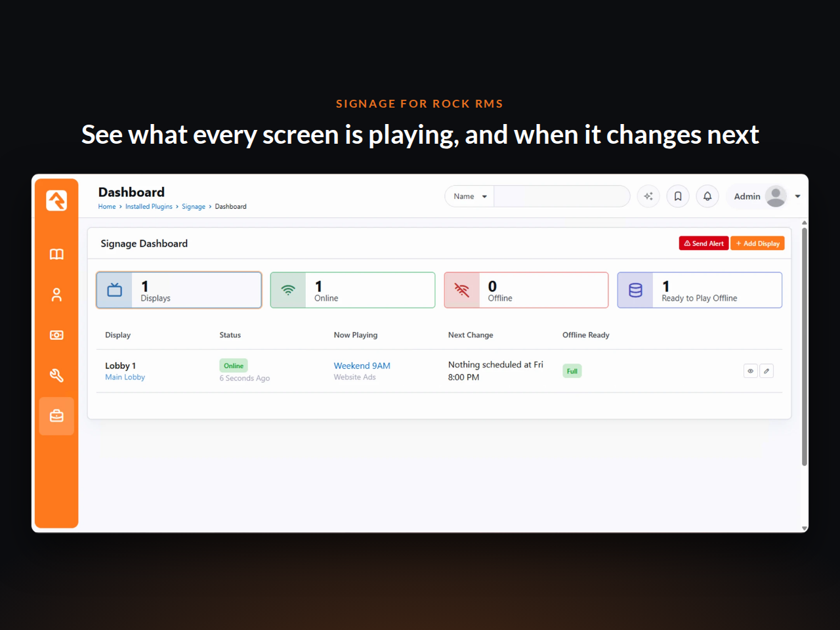Open the money bill icon in sidebar

pyautogui.click(x=56, y=335)
